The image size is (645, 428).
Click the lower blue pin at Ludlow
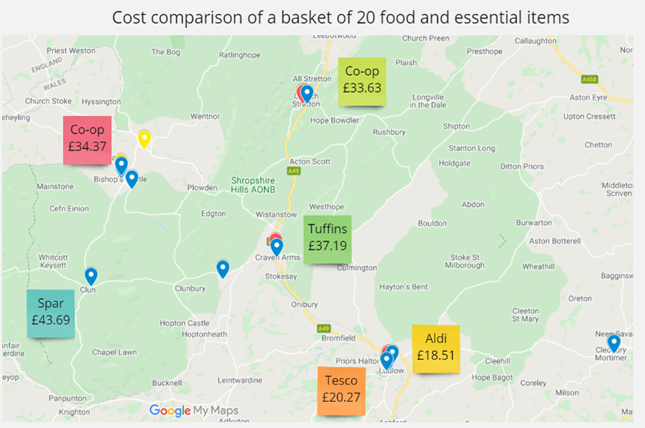tap(386, 361)
